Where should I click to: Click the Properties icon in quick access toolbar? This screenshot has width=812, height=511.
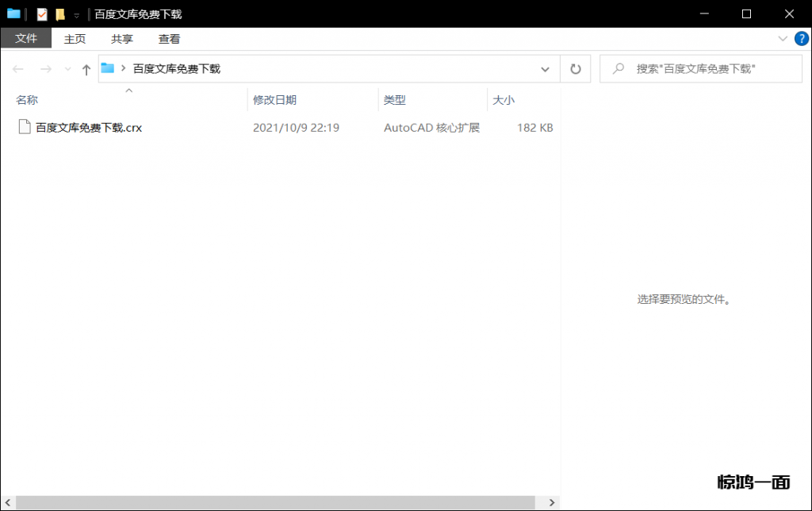42,14
